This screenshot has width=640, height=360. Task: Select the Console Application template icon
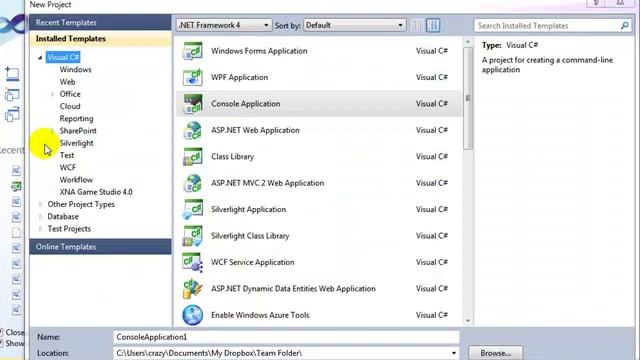coord(192,104)
